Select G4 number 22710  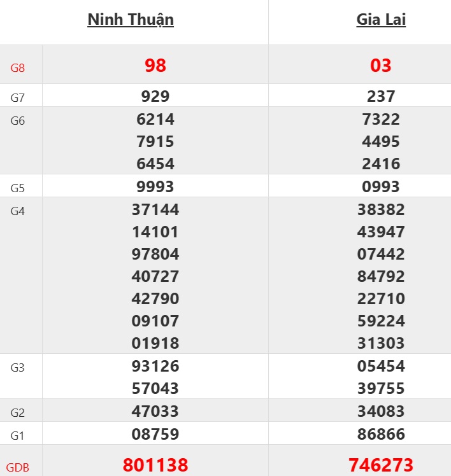381,299
